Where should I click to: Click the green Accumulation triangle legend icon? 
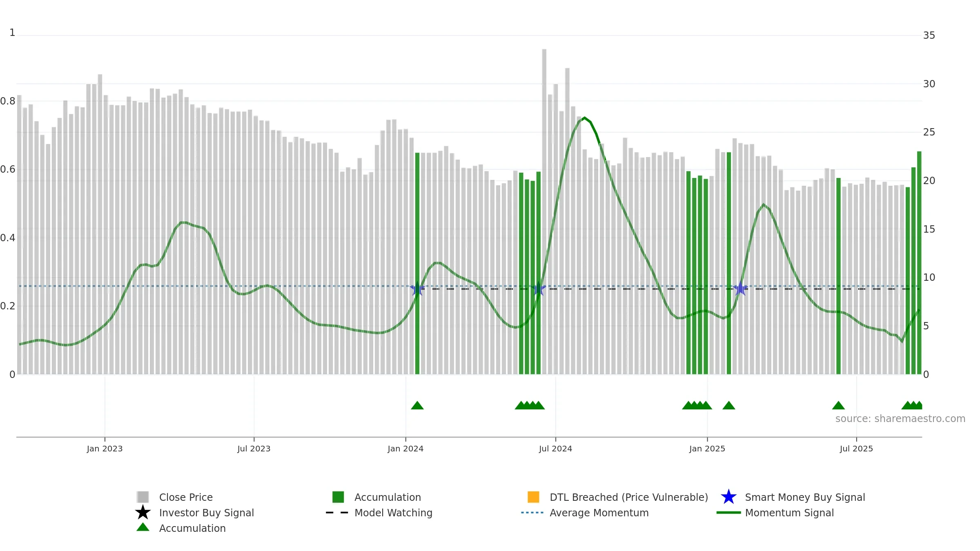pos(143,527)
